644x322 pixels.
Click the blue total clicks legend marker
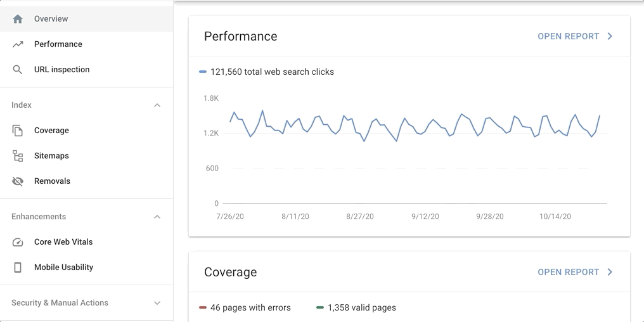pyautogui.click(x=202, y=72)
